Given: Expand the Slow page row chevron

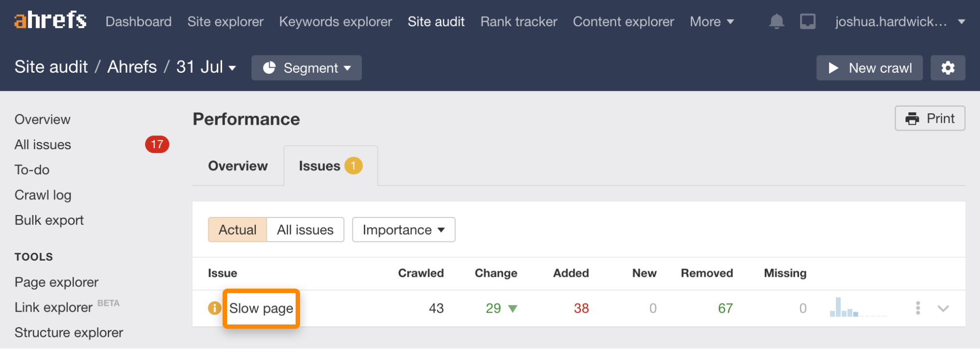Looking at the screenshot, I should click(943, 308).
